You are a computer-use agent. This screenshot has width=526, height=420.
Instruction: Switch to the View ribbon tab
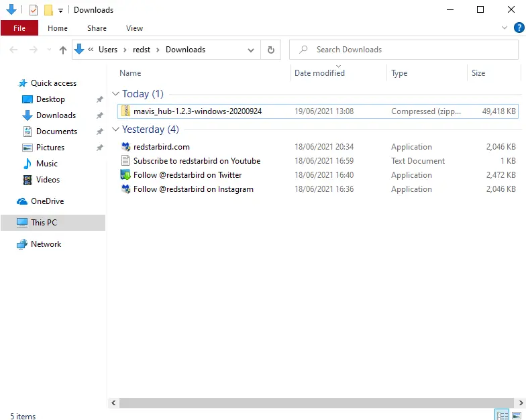click(x=134, y=28)
